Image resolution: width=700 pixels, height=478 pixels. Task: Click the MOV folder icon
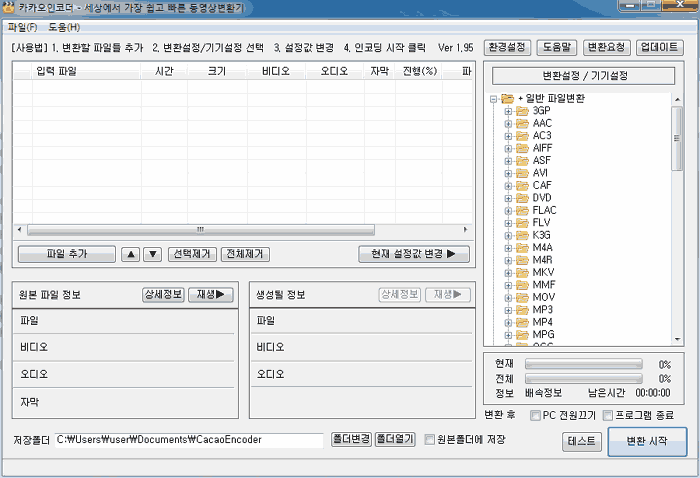tap(522, 298)
